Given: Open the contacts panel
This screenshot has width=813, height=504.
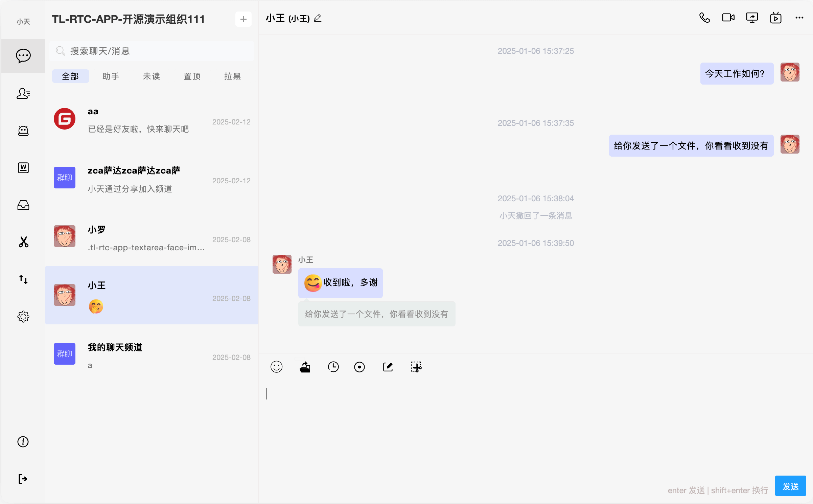Looking at the screenshot, I should coord(23,93).
